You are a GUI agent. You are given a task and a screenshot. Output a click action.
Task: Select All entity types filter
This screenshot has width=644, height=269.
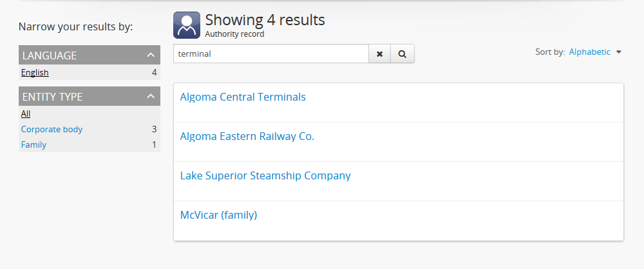26,114
